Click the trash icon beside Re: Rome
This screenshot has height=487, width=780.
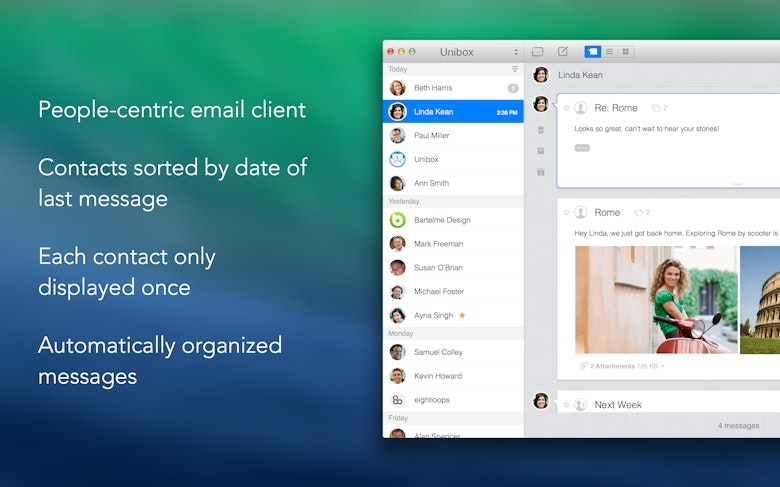click(541, 129)
